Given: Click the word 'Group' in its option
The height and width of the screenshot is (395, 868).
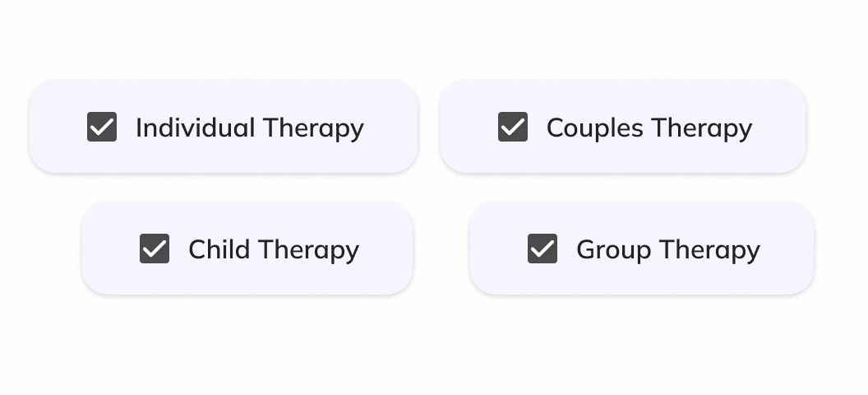Looking at the screenshot, I should (x=612, y=249).
